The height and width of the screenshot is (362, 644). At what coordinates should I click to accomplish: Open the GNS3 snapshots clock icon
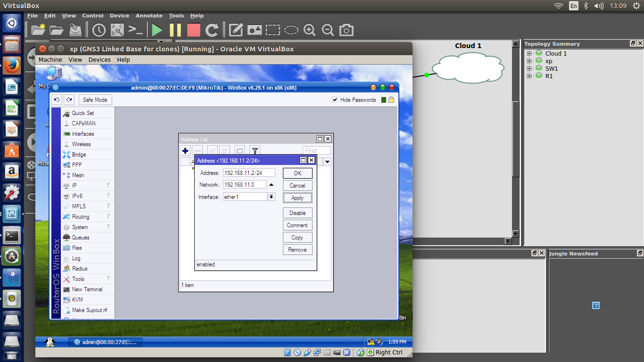99,30
